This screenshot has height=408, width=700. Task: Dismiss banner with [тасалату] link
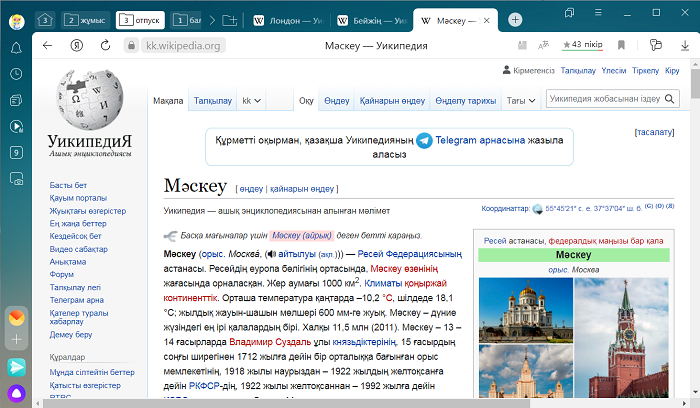tap(654, 132)
